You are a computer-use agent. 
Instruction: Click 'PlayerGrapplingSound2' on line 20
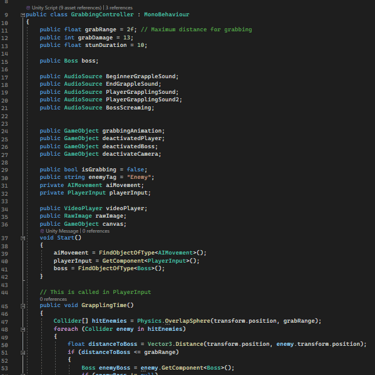pos(142,100)
